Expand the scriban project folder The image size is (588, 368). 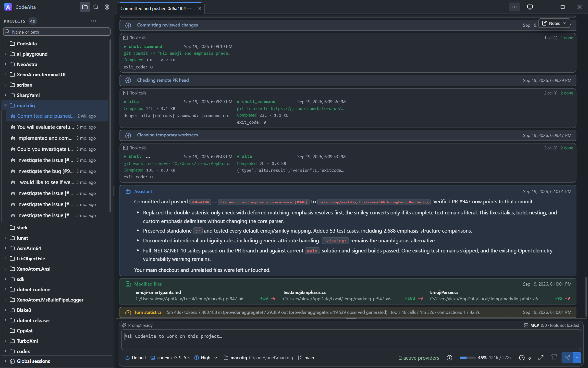(x=5, y=85)
